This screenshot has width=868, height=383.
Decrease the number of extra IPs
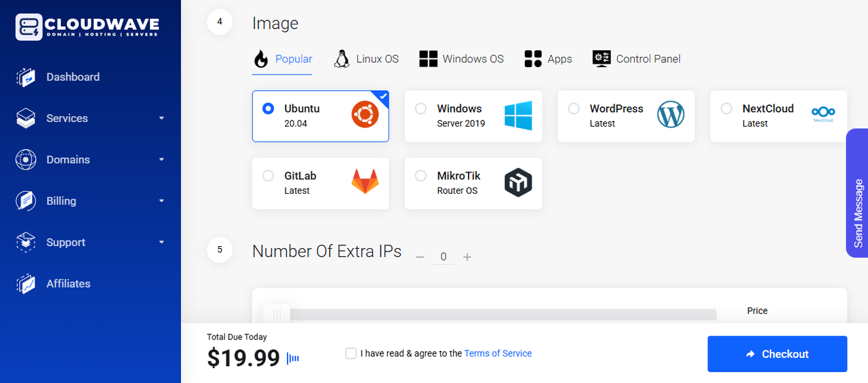(420, 257)
